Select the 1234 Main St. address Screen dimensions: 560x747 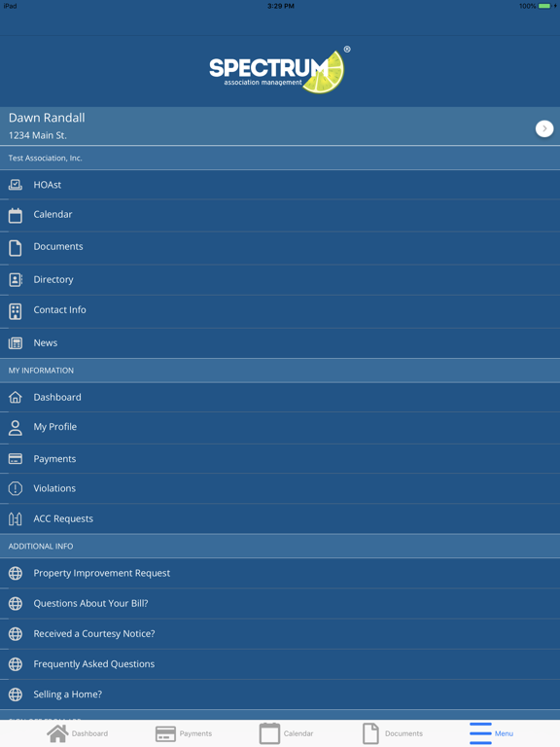click(38, 136)
